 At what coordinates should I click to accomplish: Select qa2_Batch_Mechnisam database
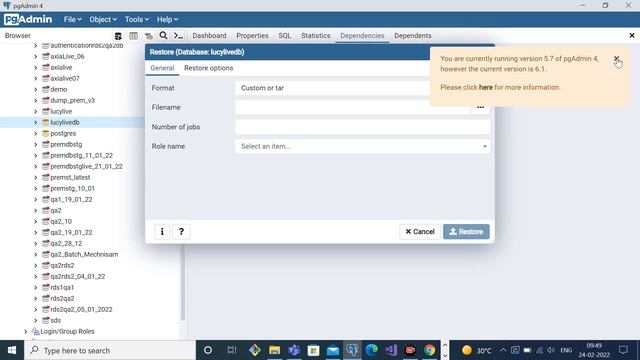click(x=84, y=254)
